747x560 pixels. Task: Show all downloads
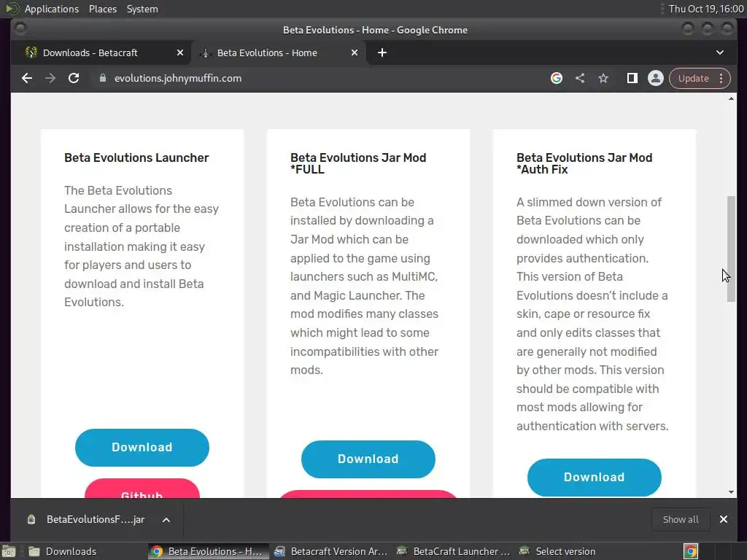681,519
